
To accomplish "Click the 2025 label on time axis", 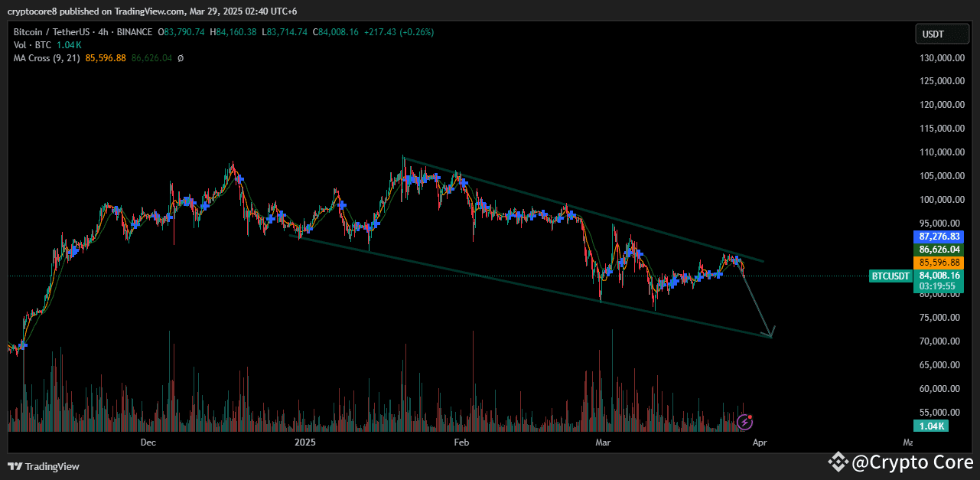I will tap(305, 442).
